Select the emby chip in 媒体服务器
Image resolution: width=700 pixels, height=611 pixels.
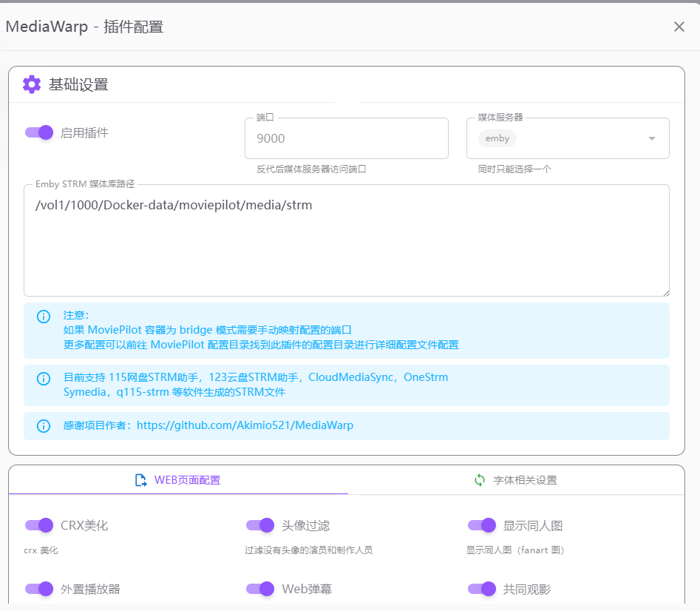tap(497, 138)
